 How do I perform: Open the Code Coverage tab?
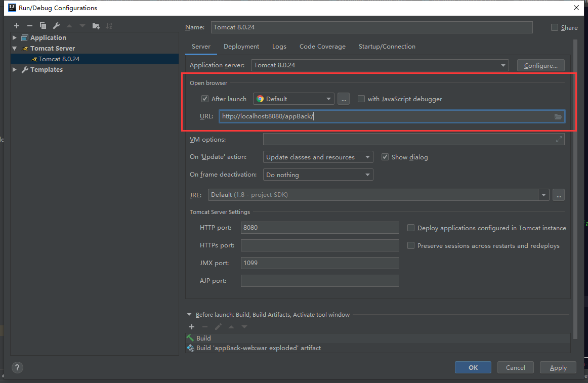point(322,47)
